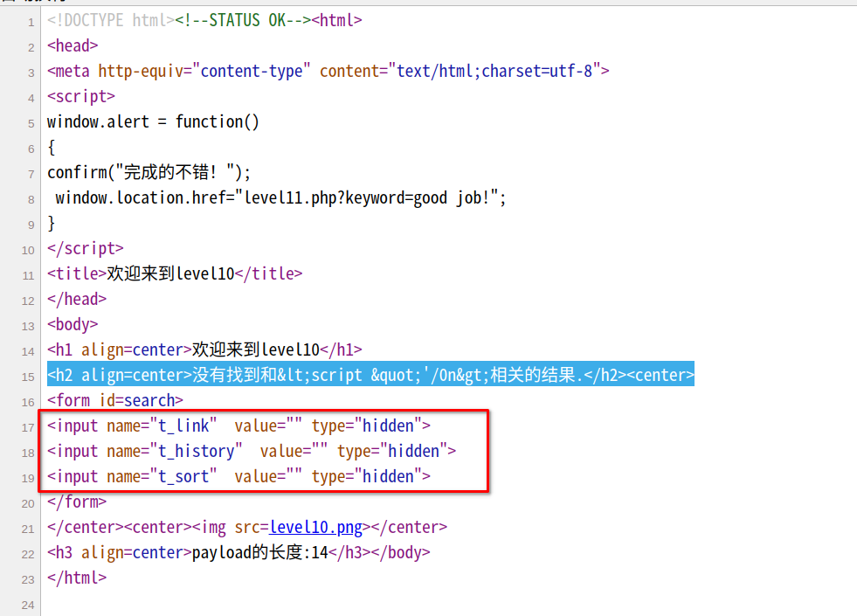The height and width of the screenshot is (616, 857).
Task: Click the h1 align=center 欢迎来到level10 line
Action: 204,350
